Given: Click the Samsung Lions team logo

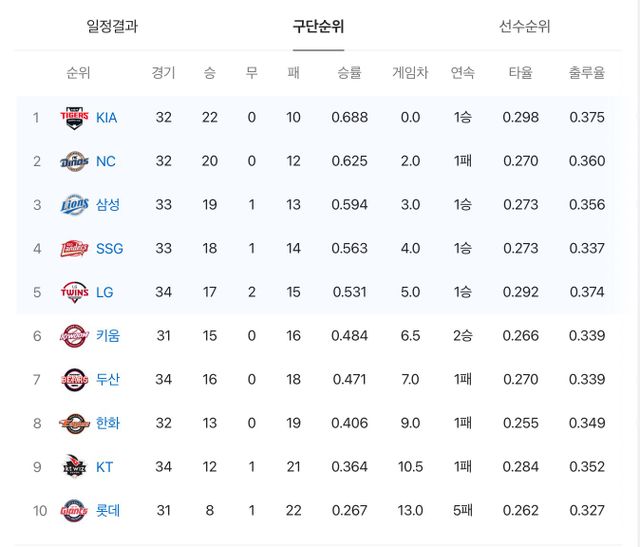Looking at the screenshot, I should [x=75, y=205].
